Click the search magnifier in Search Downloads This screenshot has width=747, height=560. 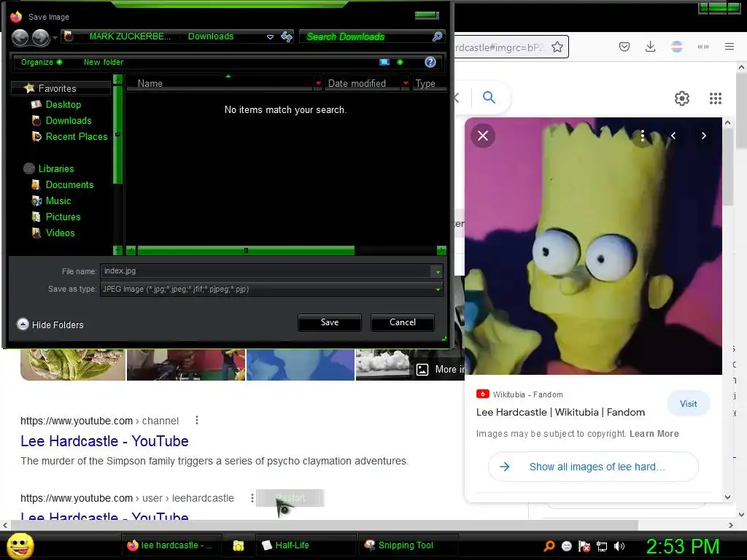[437, 36]
